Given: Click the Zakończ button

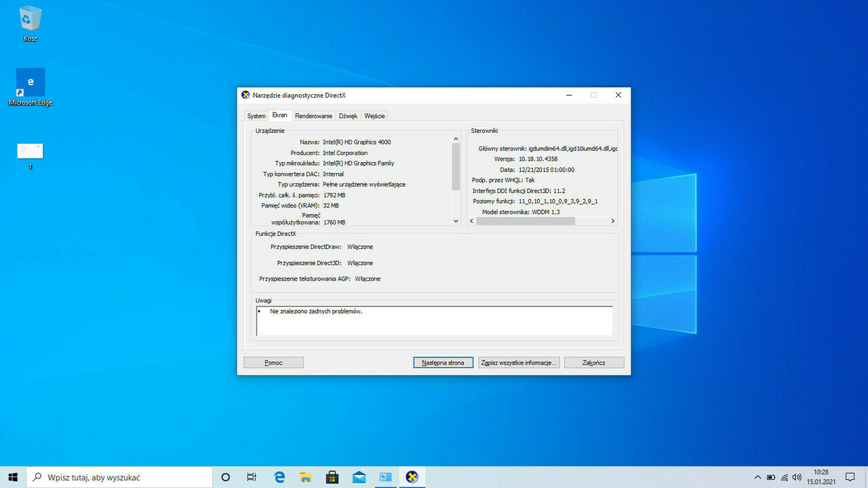Looking at the screenshot, I should pos(594,363).
